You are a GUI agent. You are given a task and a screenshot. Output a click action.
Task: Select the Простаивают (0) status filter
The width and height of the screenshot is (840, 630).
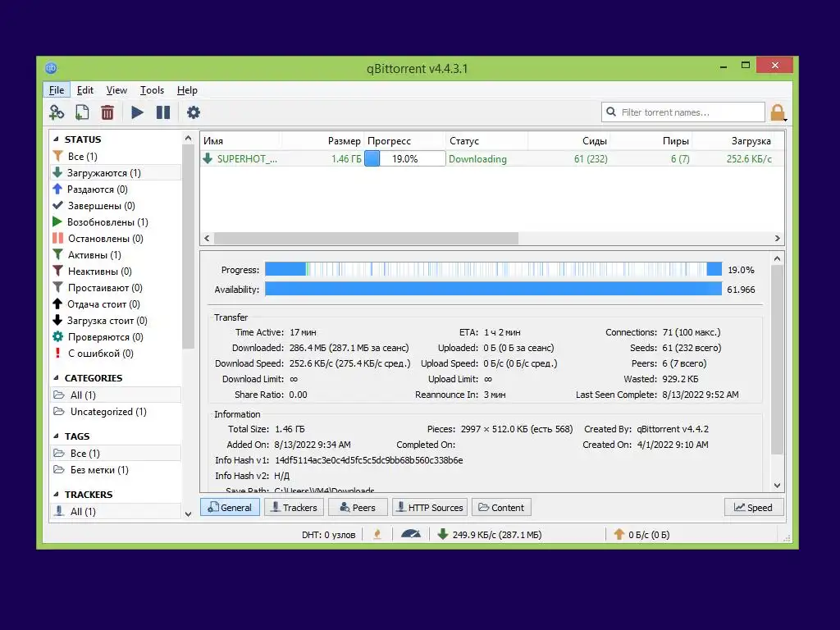[x=115, y=288]
